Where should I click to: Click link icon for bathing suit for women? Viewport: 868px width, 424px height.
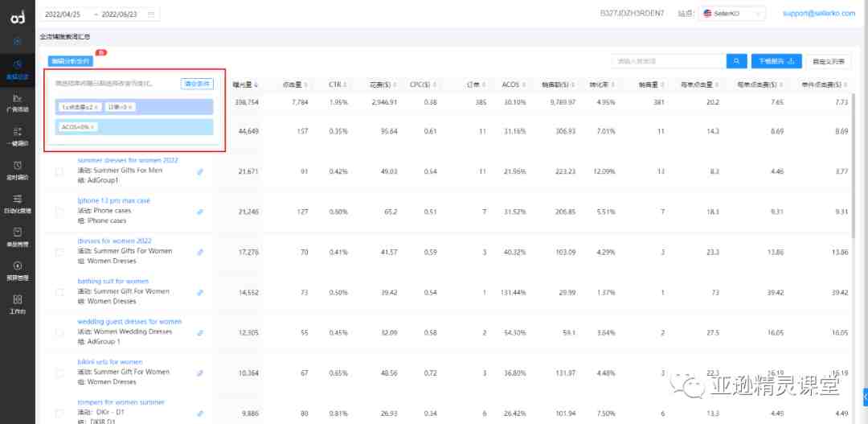pyautogui.click(x=200, y=293)
